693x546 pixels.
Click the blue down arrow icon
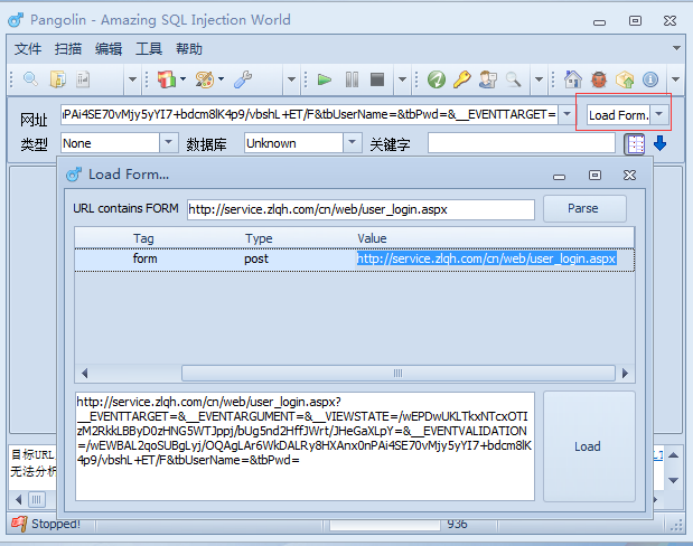660,143
